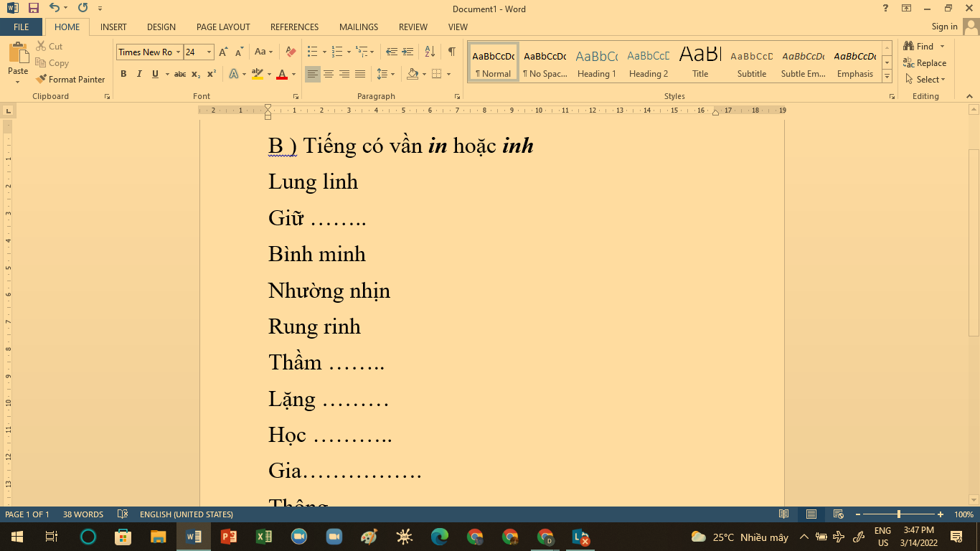Switch to the REFERENCES tab

click(294, 27)
